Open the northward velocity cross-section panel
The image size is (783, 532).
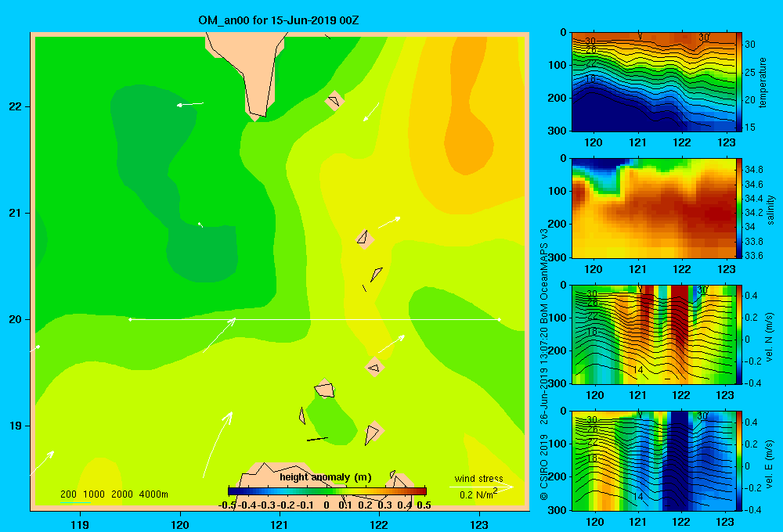tap(653, 334)
